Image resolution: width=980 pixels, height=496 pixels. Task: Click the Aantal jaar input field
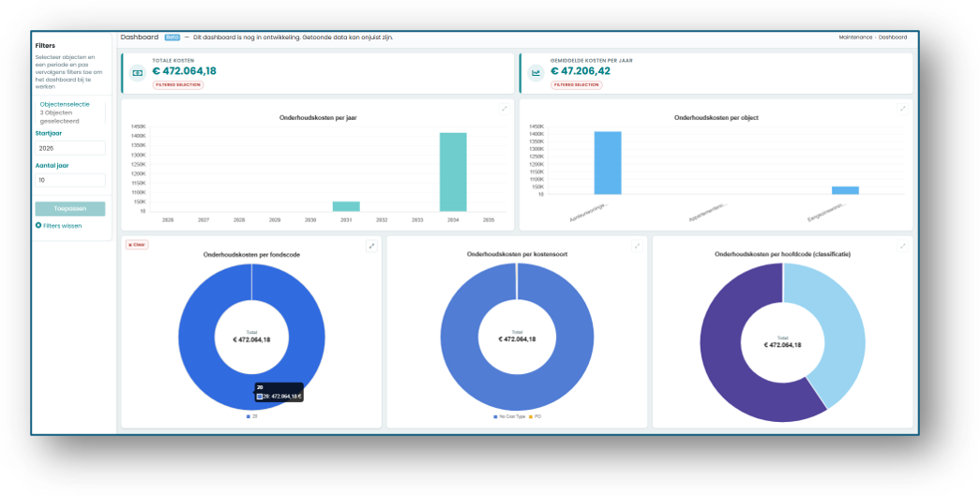[x=70, y=180]
